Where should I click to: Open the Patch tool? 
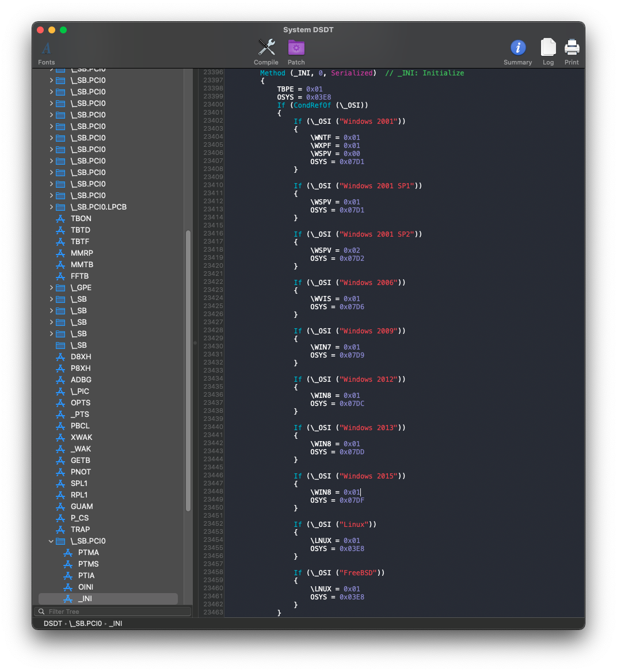click(296, 48)
